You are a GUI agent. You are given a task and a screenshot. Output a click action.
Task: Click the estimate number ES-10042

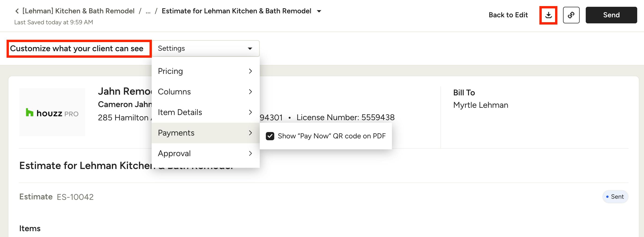(75, 197)
